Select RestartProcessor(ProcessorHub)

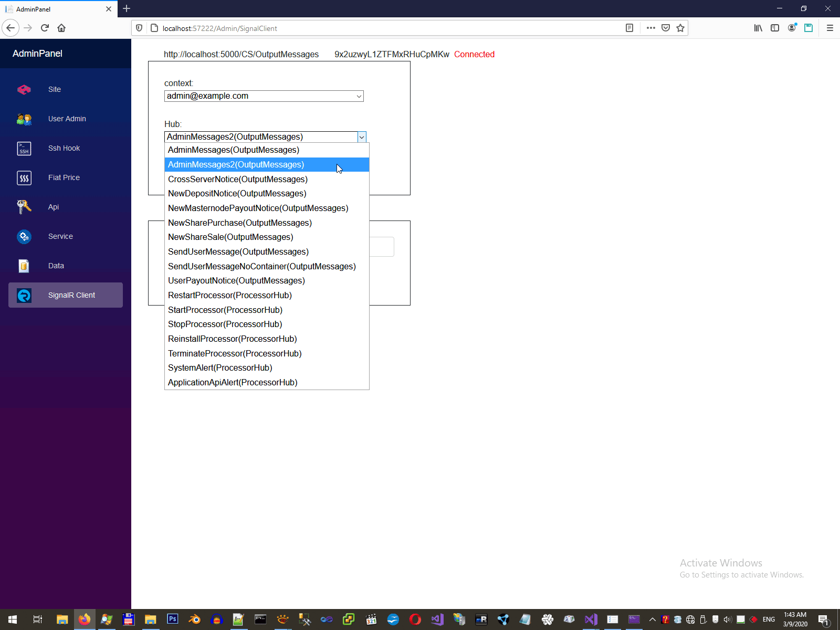point(267,296)
